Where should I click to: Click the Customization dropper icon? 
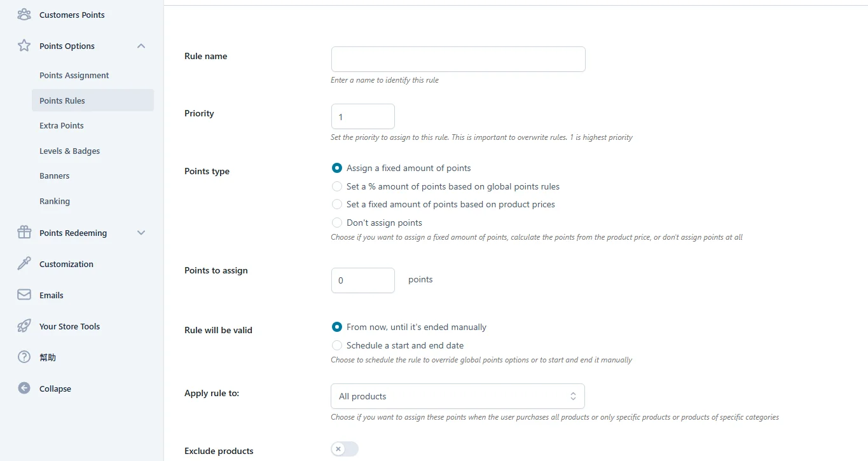24,264
